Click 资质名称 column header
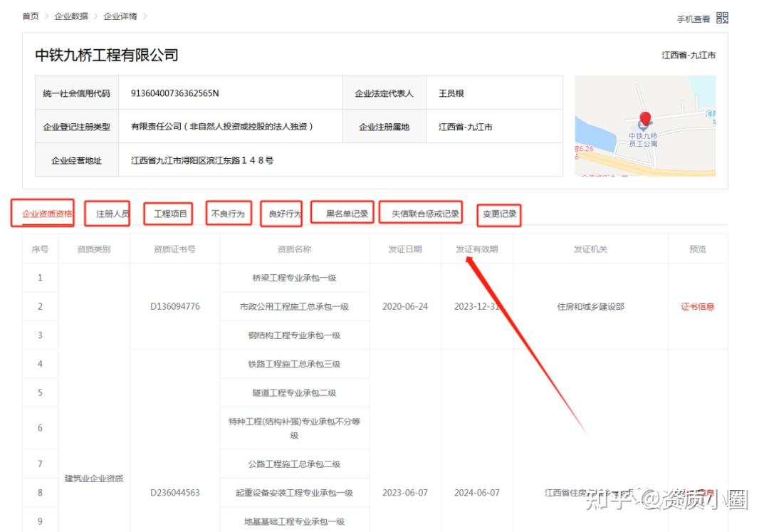Viewport: 769px width, 532px height. tap(294, 249)
